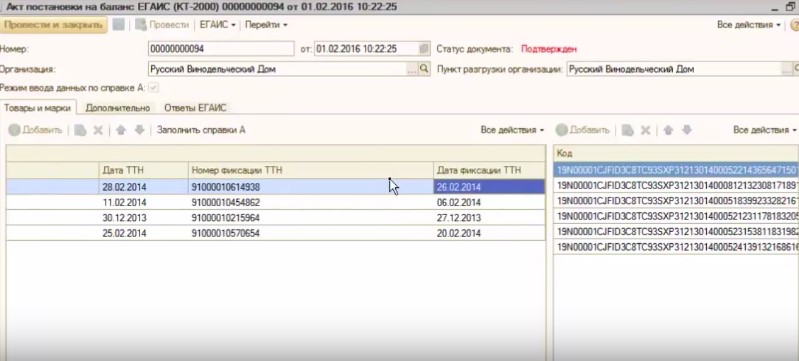This screenshot has height=361, width=799.
Task: Click Провести и закрыть button
Action: tap(54, 24)
